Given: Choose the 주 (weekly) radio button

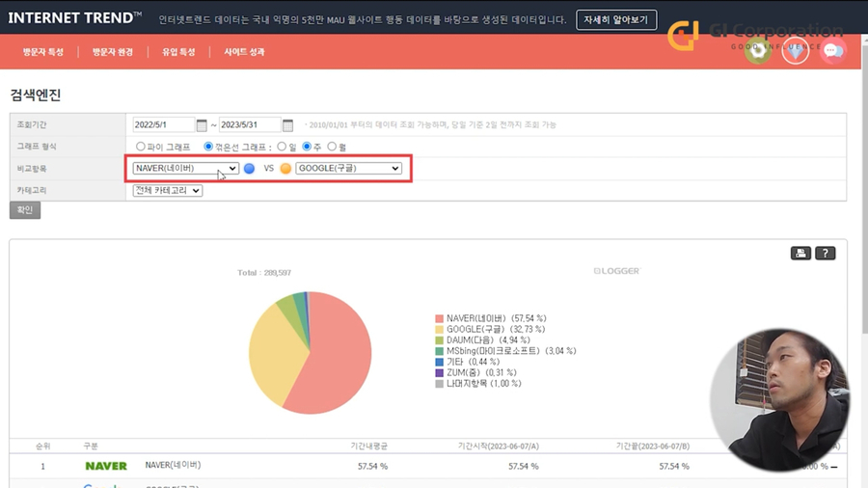Looking at the screenshot, I should click(307, 147).
